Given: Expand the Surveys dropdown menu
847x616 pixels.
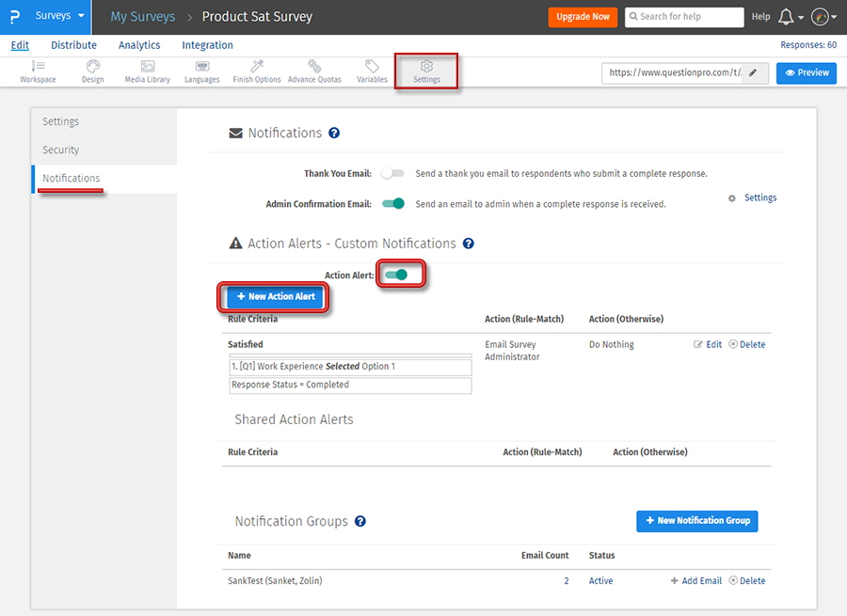Looking at the screenshot, I should click(59, 17).
